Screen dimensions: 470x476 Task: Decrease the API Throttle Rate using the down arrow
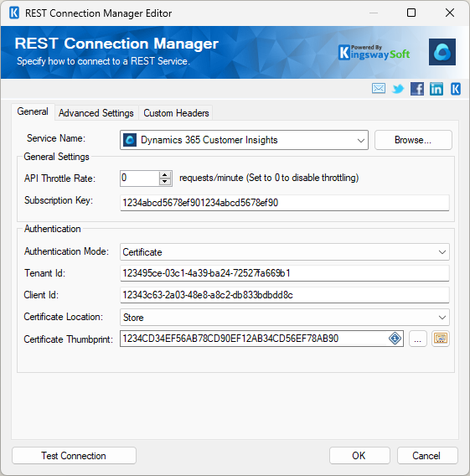click(x=165, y=182)
